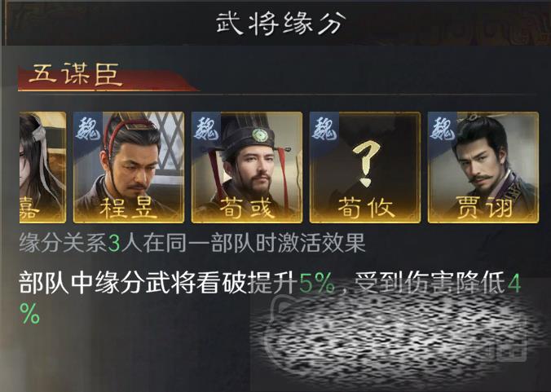The height and width of the screenshot is (392, 551).
Task: Click the 武将缘分 panel title
Action: [280, 23]
